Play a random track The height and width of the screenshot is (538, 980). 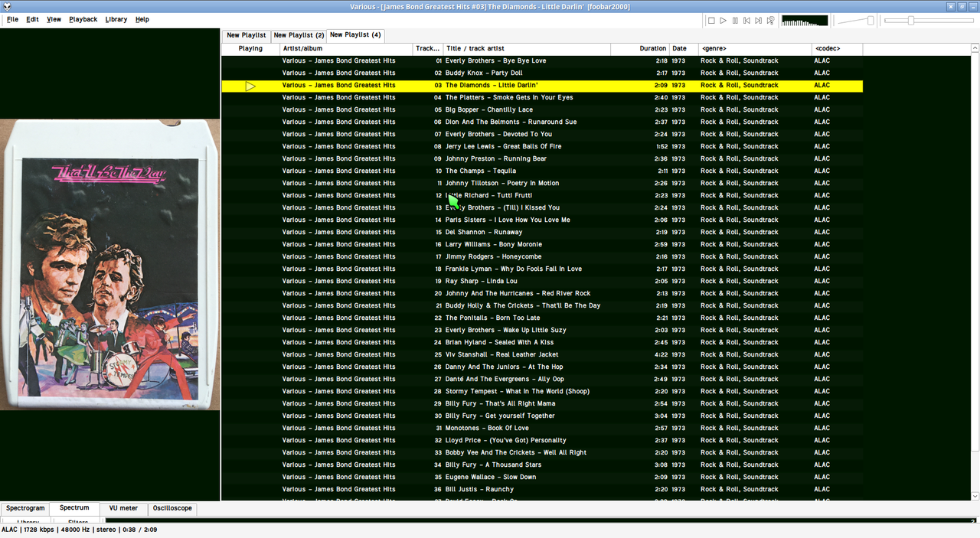click(x=770, y=21)
